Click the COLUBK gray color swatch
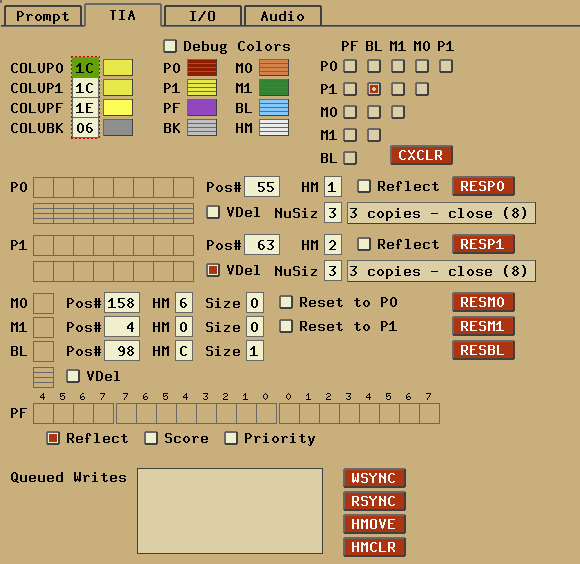The height and width of the screenshot is (564, 580). pos(118,128)
